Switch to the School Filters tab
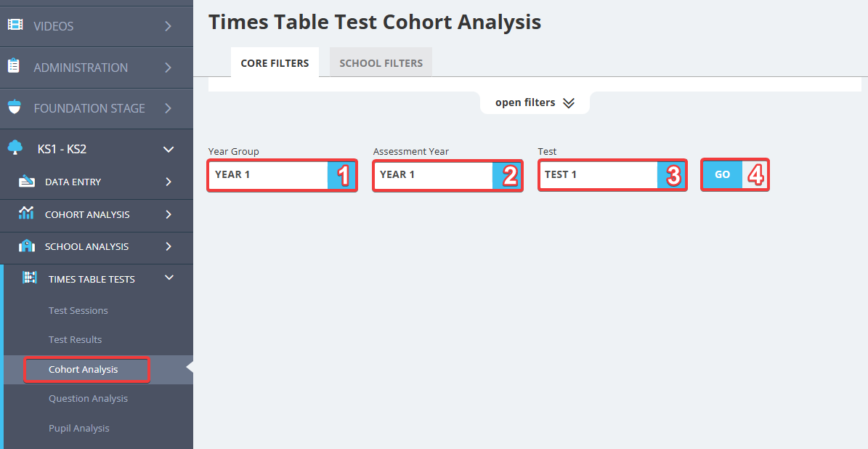 [x=380, y=62]
